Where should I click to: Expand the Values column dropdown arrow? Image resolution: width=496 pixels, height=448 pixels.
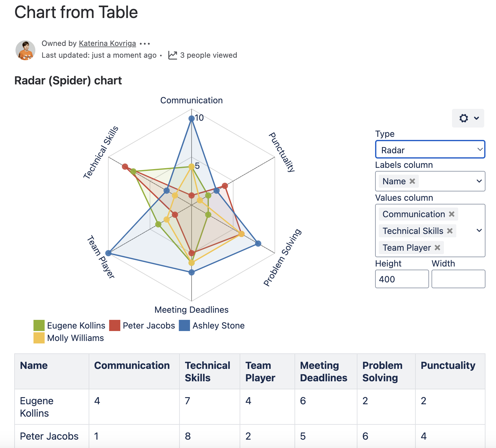[x=479, y=231]
